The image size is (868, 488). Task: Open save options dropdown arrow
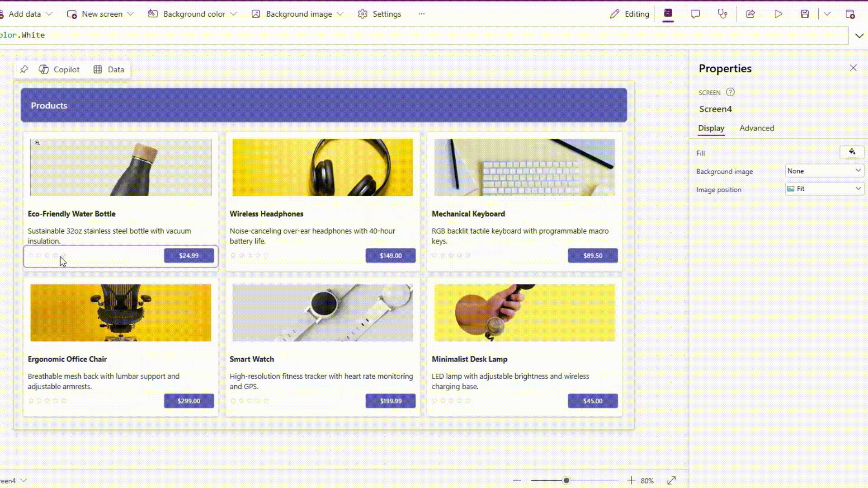coord(827,14)
